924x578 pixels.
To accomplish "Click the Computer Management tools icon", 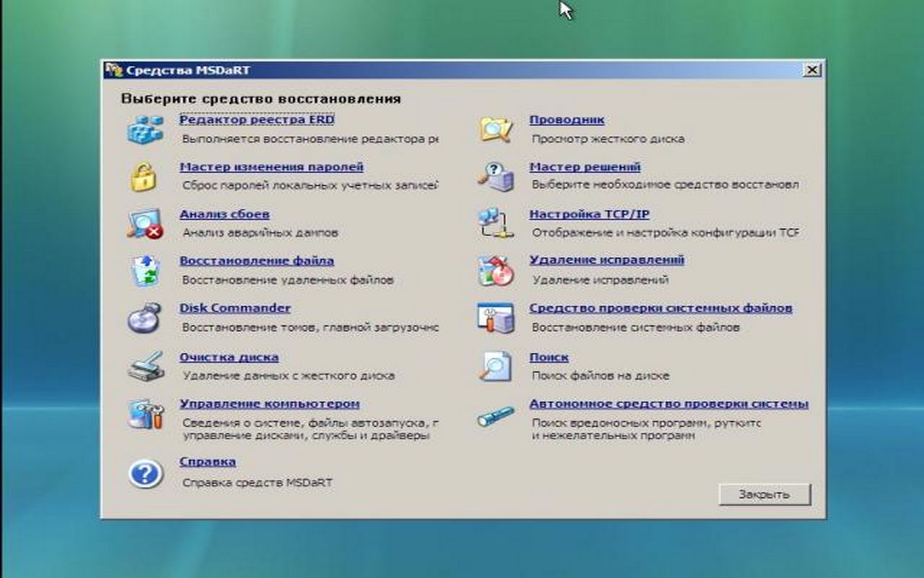I will coord(146,414).
